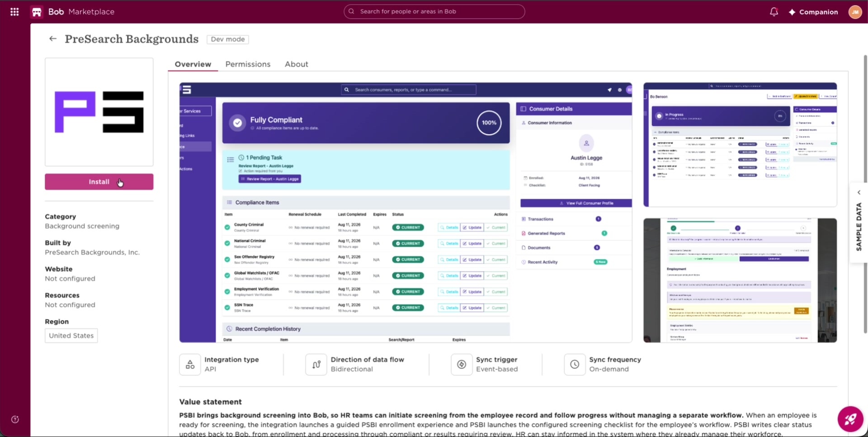Open the In Progress dashboard screenshot thumbnail
Viewport: 868px width, 437px height.
[x=740, y=145]
